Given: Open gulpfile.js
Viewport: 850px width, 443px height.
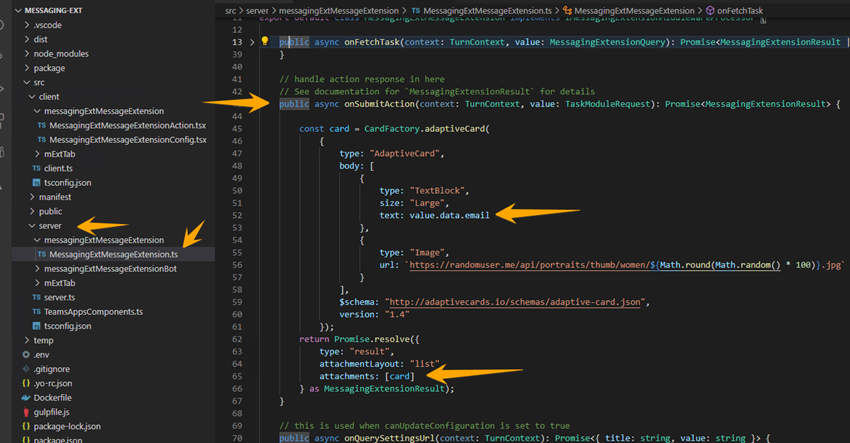Looking at the screenshot, I should click(x=51, y=412).
